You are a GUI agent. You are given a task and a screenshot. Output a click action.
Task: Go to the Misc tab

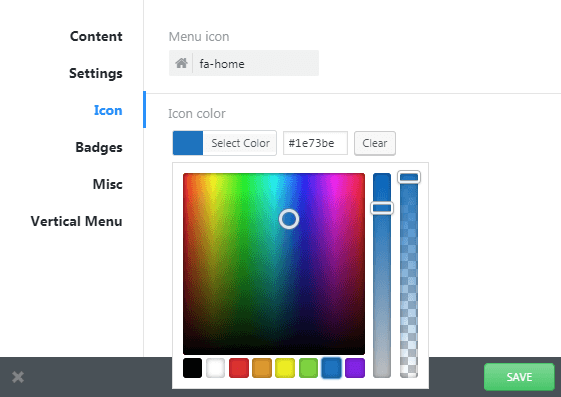(107, 184)
